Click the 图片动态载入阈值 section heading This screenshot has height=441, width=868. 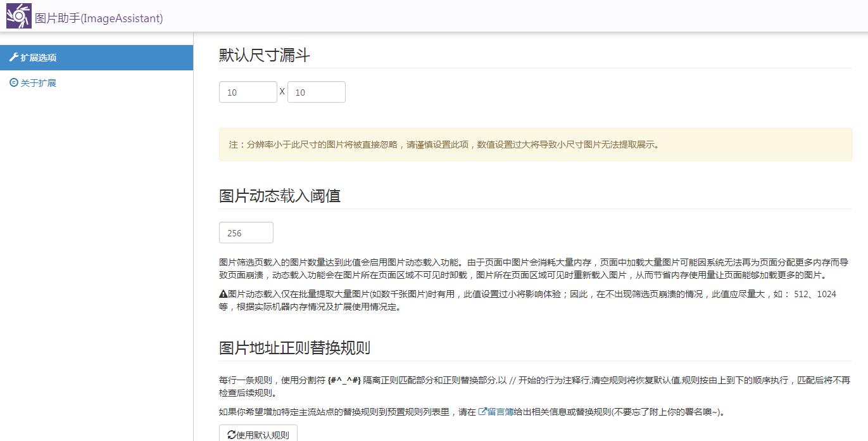278,196
